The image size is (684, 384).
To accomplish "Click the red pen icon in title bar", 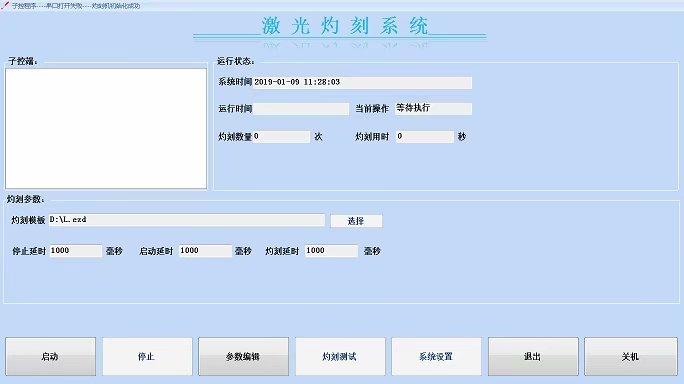I will click(x=5, y=5).
